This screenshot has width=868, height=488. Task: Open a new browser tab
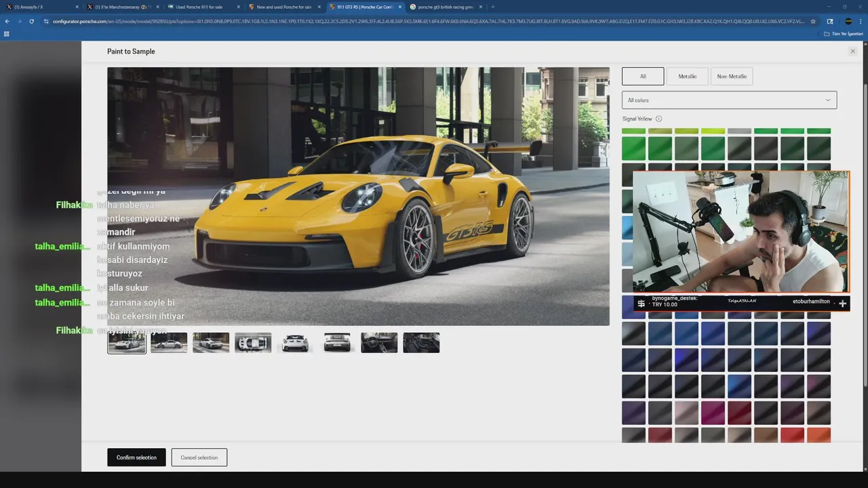pos(492,7)
